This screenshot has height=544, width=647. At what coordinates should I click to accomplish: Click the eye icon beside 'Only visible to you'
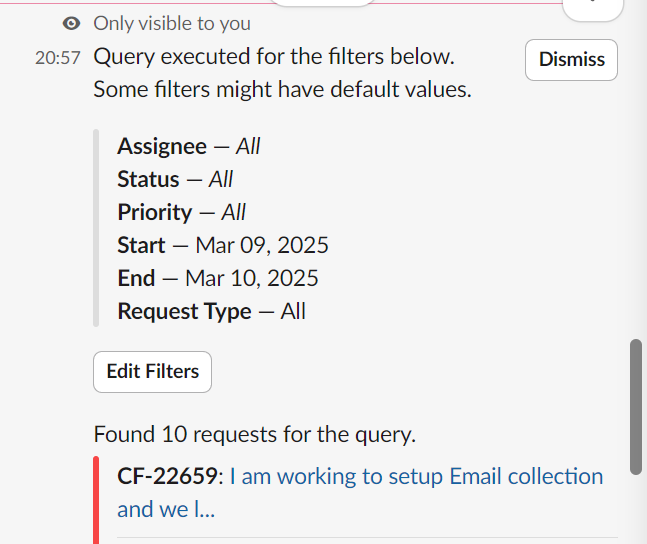point(70,23)
